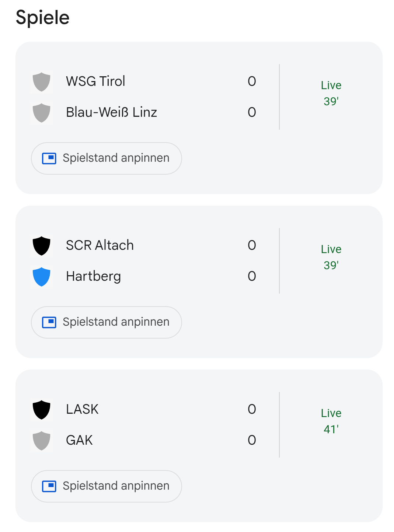This screenshot has height=532, width=394.
Task: Pin the score for WSG Tirol match
Action: click(107, 158)
